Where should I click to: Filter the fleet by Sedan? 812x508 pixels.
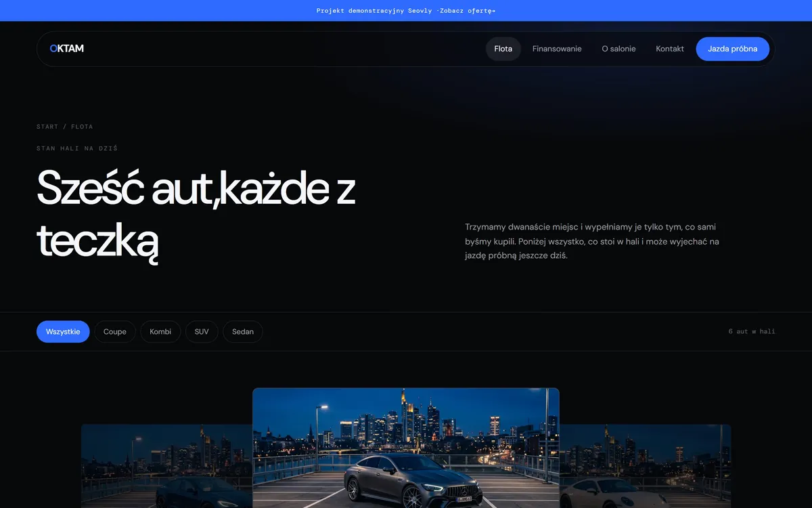tap(243, 332)
